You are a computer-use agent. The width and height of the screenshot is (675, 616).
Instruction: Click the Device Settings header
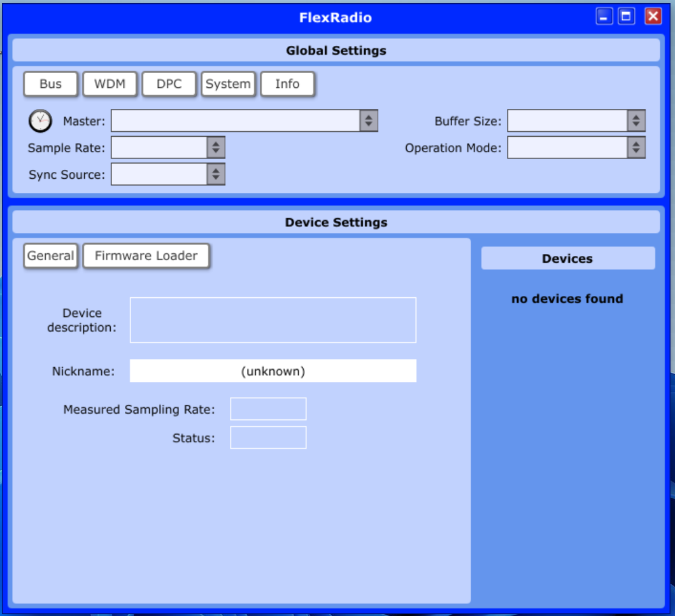pyautogui.click(x=336, y=222)
